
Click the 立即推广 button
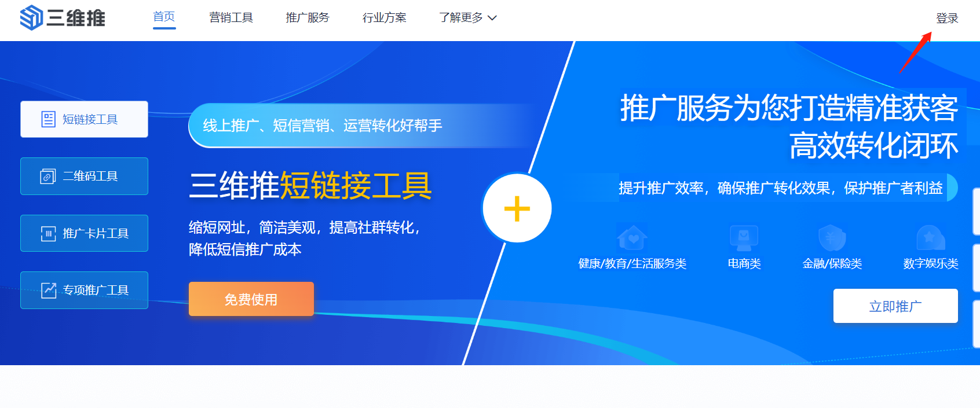point(895,306)
